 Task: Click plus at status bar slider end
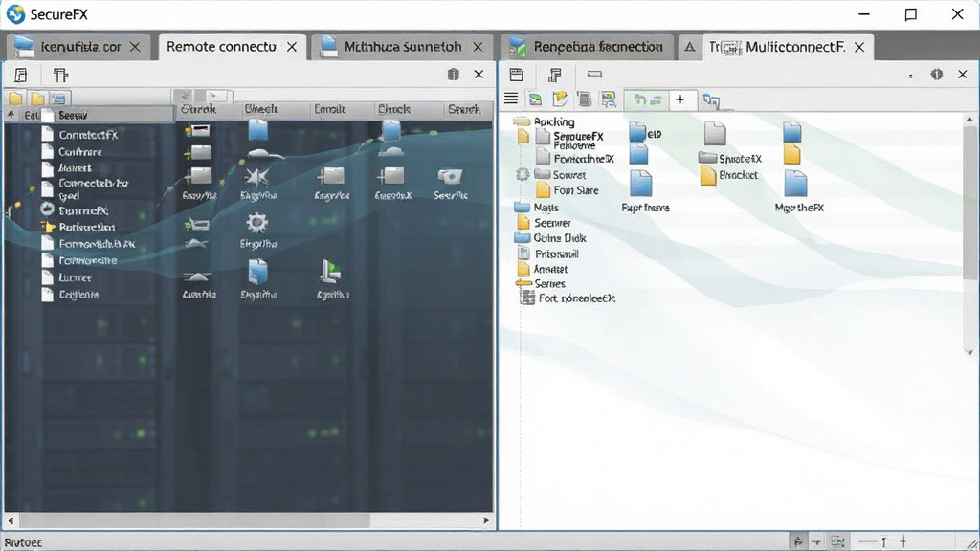pyautogui.click(x=903, y=541)
